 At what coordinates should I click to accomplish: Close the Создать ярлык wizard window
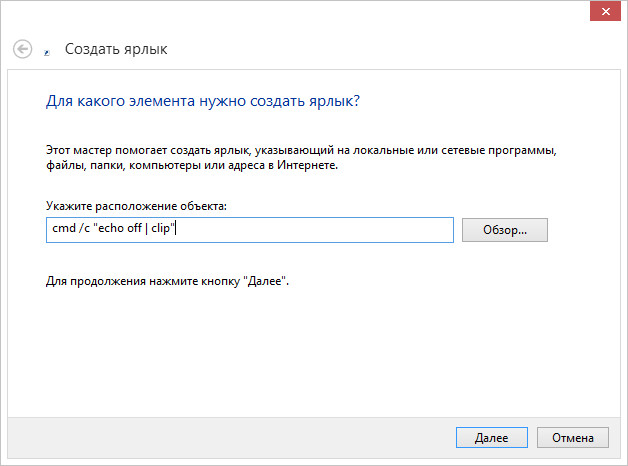[605, 11]
